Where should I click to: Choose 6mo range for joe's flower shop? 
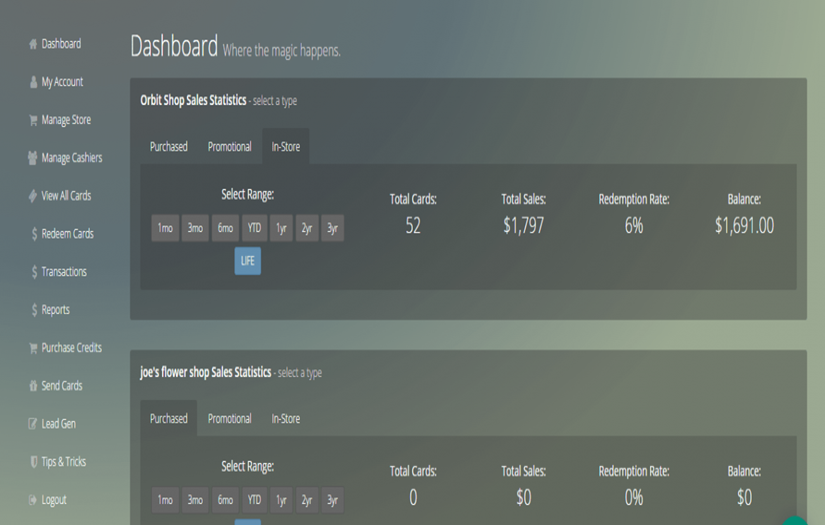pyautogui.click(x=225, y=500)
